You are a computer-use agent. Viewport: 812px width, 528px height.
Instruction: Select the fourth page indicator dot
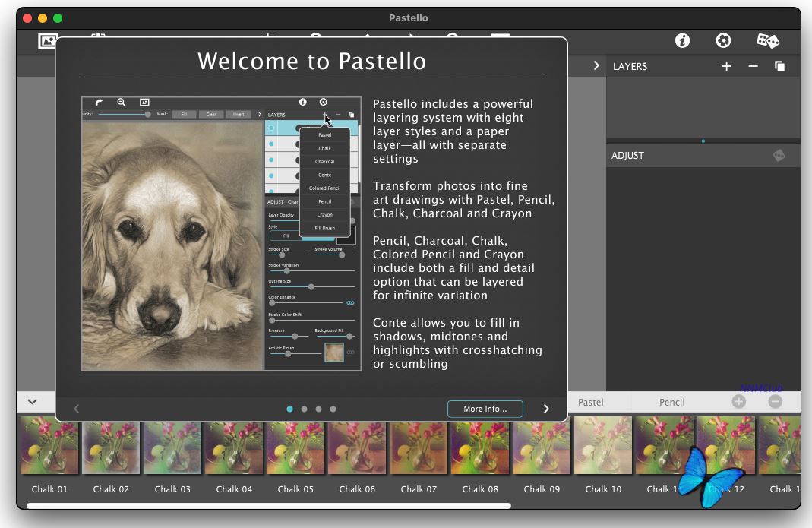333,409
